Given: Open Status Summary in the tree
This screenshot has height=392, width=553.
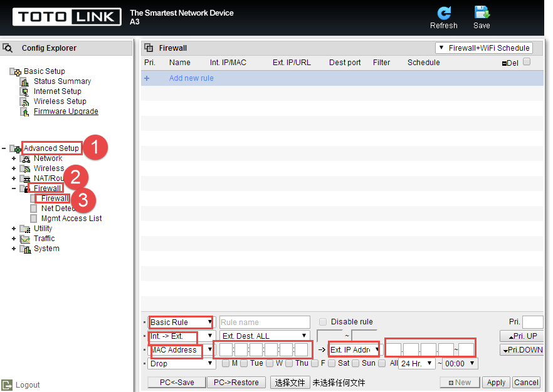Looking at the screenshot, I should tap(63, 81).
